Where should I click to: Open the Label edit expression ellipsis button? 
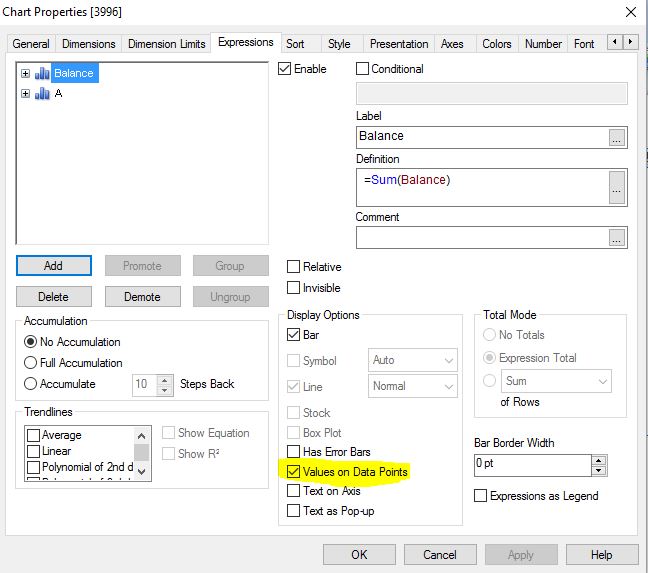click(x=616, y=138)
